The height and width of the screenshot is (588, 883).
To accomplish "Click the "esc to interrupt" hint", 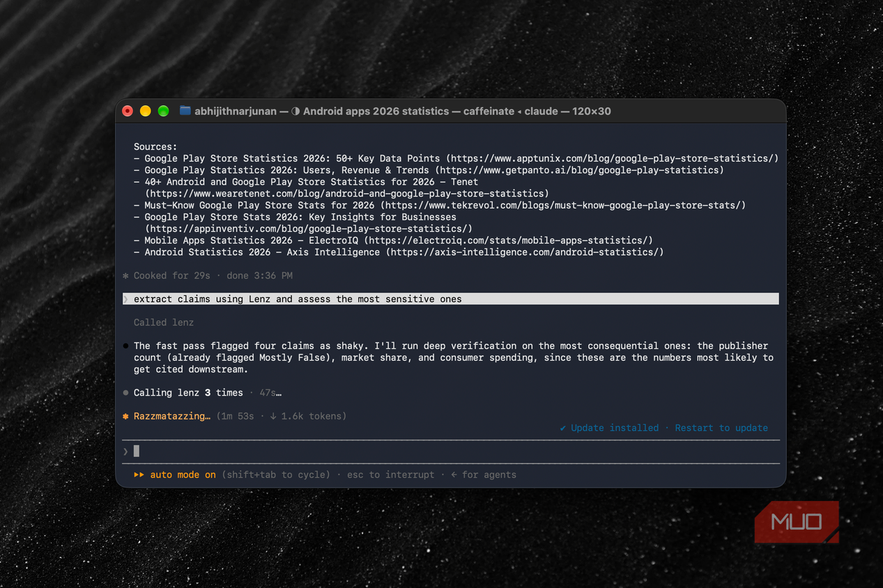I will [x=390, y=474].
